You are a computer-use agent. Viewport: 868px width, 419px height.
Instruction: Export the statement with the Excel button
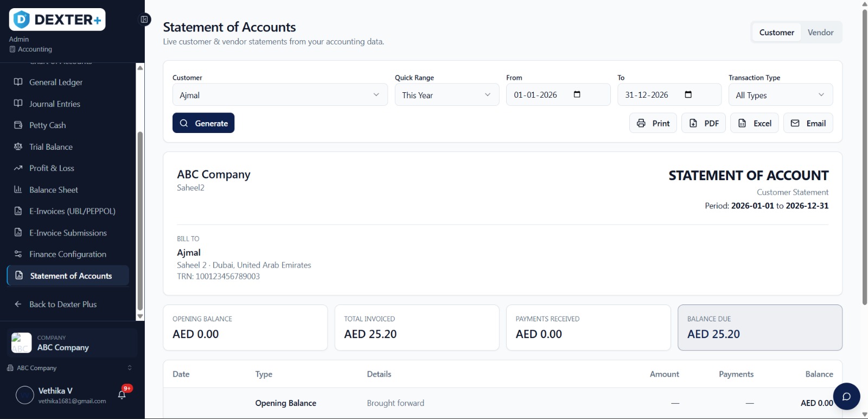point(755,123)
